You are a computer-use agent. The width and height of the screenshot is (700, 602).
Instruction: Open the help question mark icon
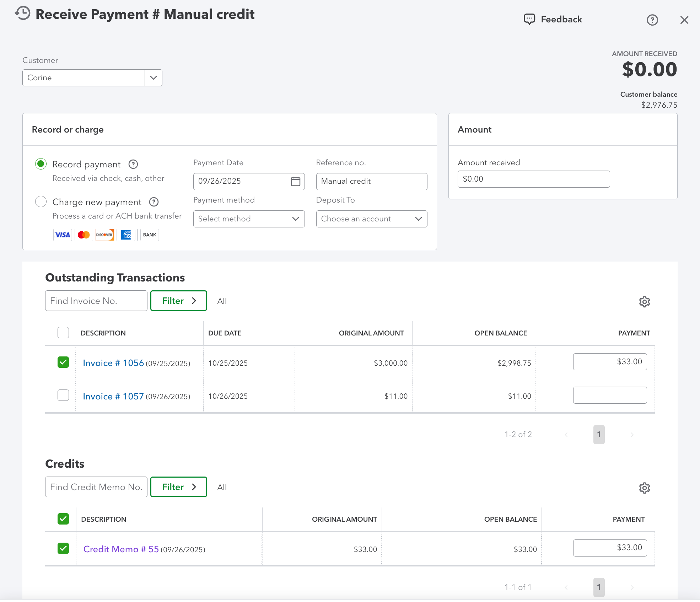[652, 20]
